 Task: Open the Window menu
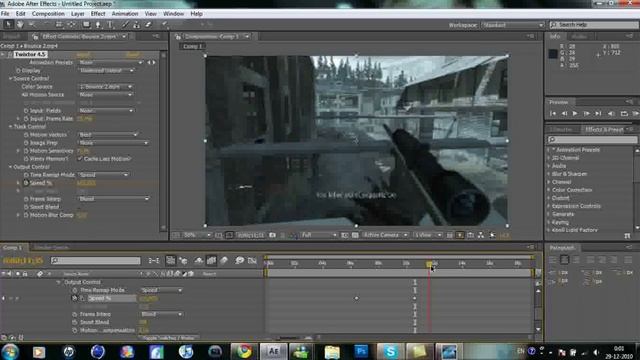tap(173, 13)
